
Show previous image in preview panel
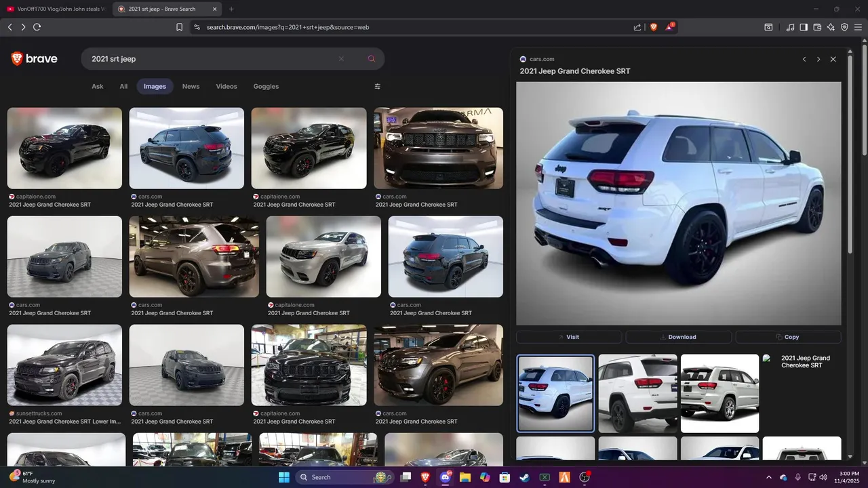point(804,60)
